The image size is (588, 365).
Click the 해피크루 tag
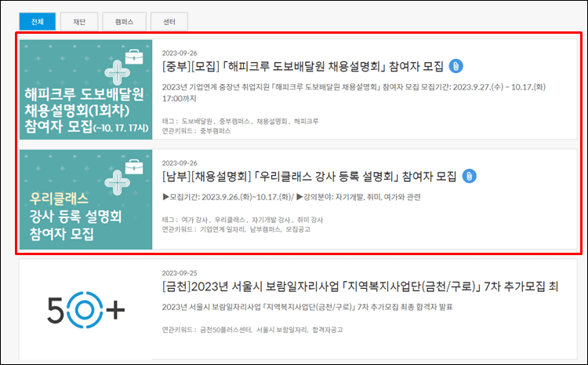307,122
